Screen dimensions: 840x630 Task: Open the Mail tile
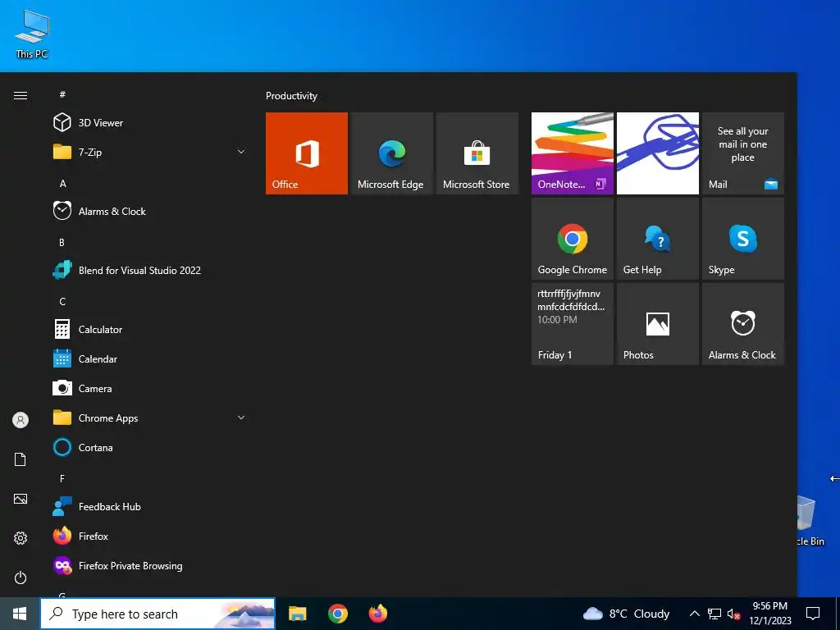(x=742, y=153)
